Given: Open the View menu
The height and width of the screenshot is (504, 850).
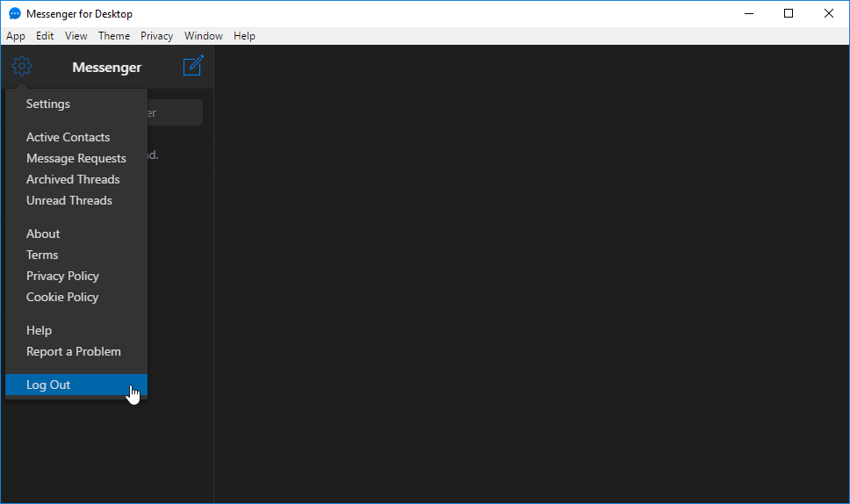Looking at the screenshot, I should 76,36.
